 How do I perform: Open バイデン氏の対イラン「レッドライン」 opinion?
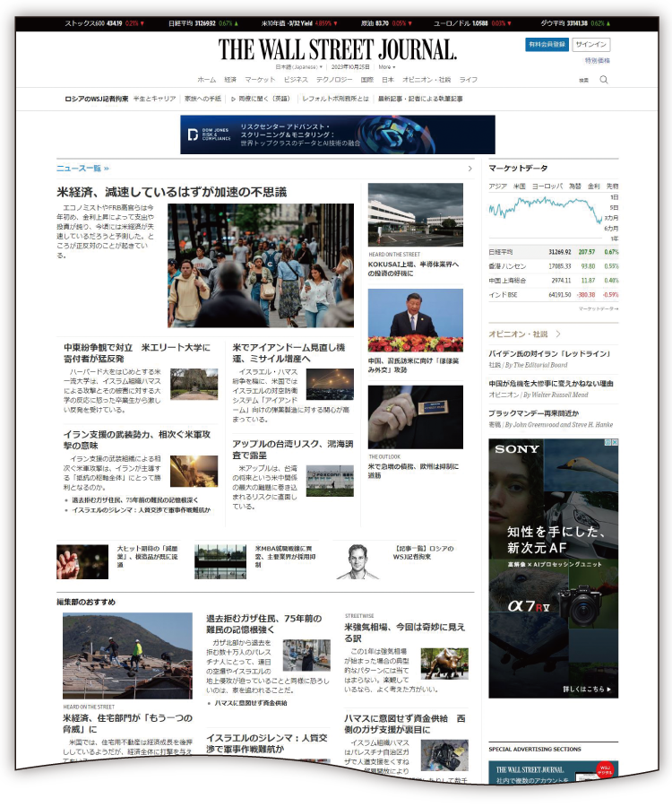point(549,353)
